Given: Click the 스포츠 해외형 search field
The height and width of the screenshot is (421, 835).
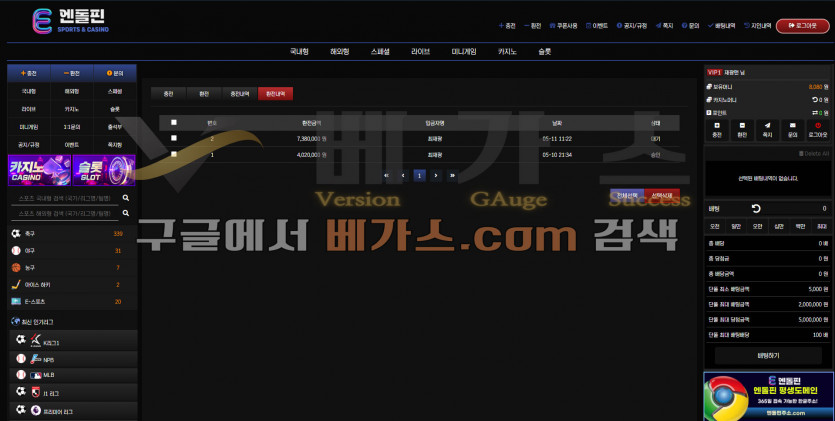Looking at the screenshot, I should (65, 213).
